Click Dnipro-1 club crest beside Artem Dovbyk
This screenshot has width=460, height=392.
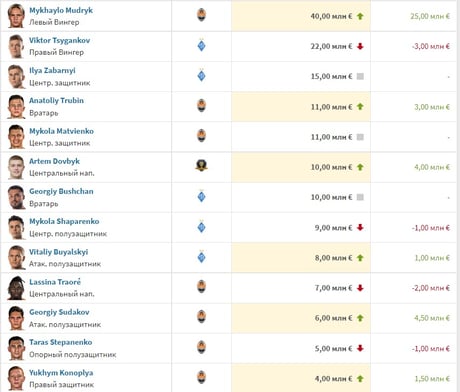coord(201,165)
